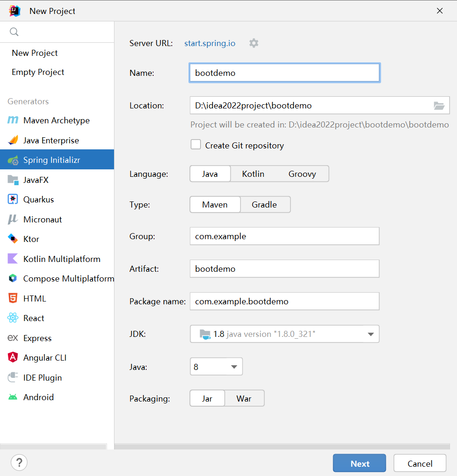Image resolution: width=457 pixels, height=476 pixels.
Task: Set project type to Gradle
Action: [x=264, y=205]
